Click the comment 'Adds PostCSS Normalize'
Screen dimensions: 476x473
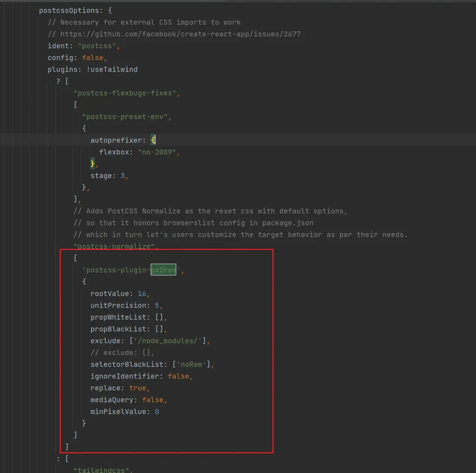pos(210,211)
